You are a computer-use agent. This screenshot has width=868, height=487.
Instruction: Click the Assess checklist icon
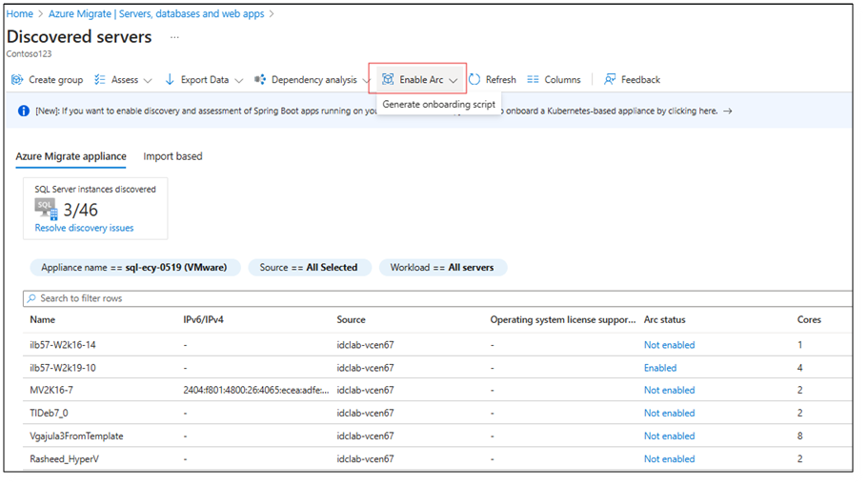pos(100,80)
